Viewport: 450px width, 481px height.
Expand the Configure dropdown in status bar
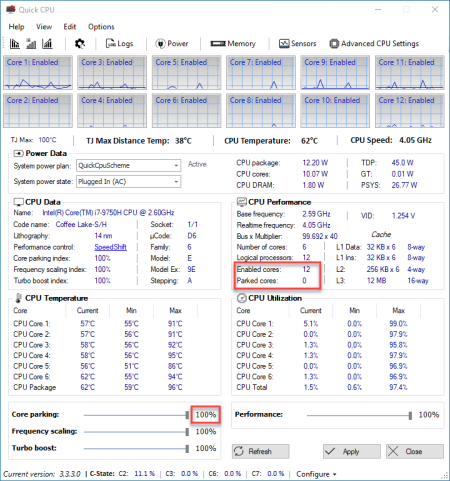point(316,474)
